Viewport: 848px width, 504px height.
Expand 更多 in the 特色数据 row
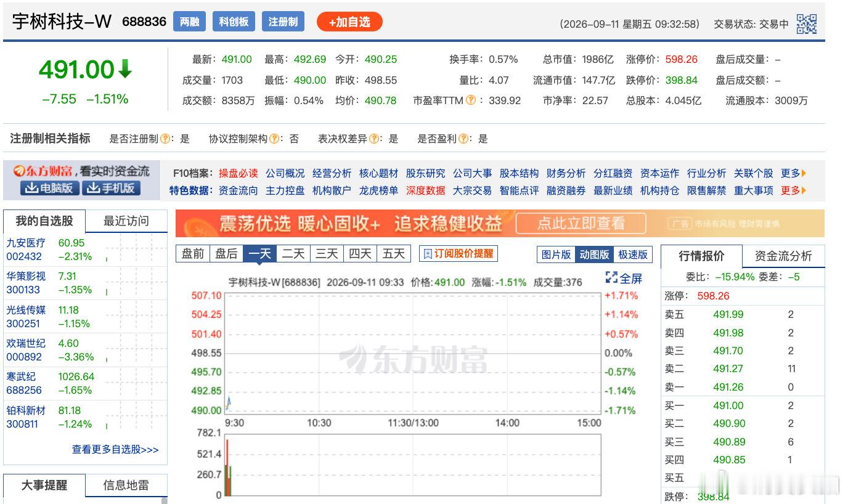pyautogui.click(x=793, y=190)
